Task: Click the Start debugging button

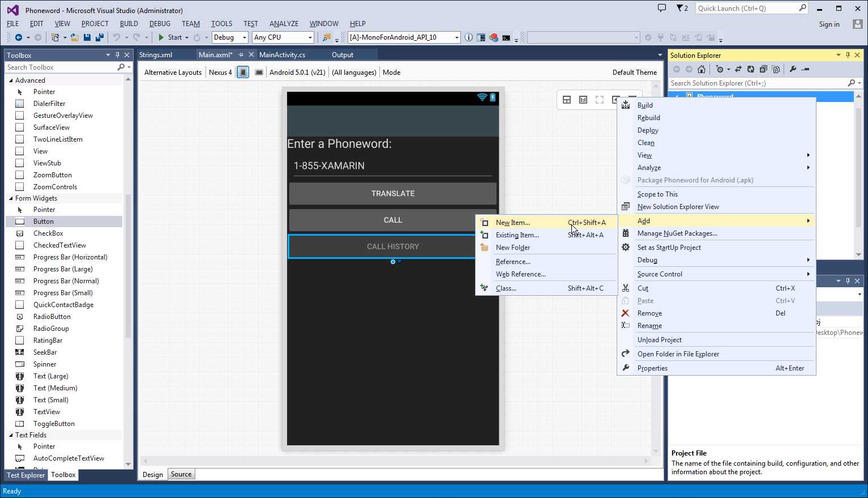Action: pyautogui.click(x=170, y=37)
